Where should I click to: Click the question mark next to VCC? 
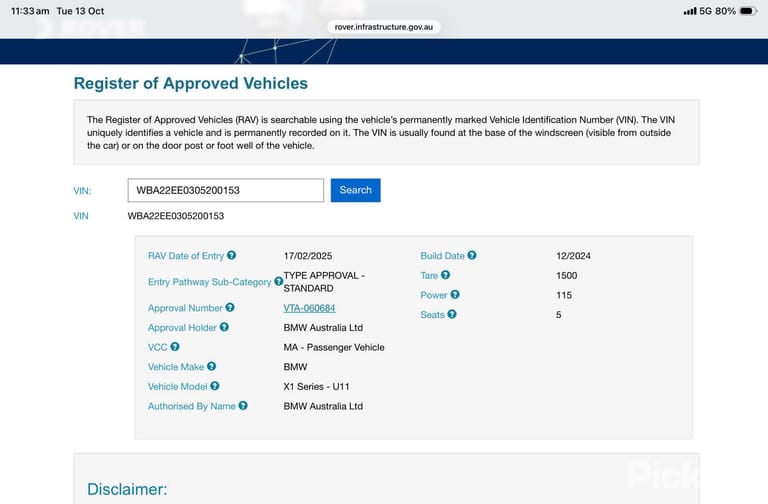tap(175, 347)
